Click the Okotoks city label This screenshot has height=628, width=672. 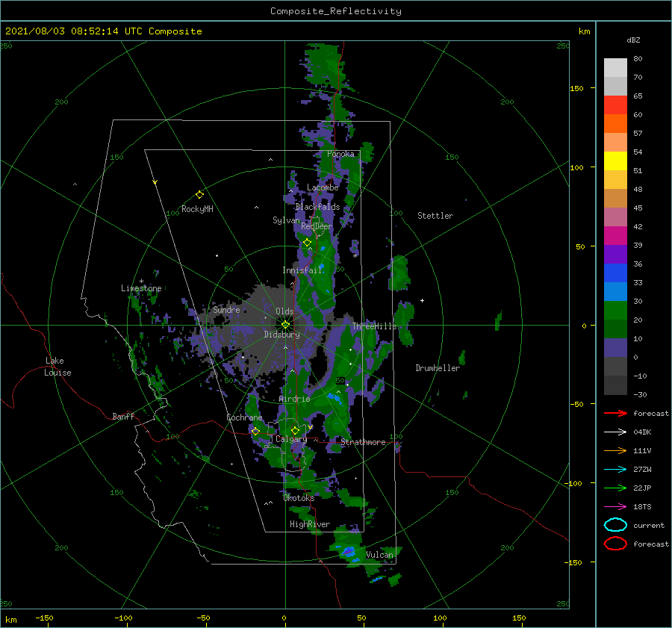click(299, 497)
